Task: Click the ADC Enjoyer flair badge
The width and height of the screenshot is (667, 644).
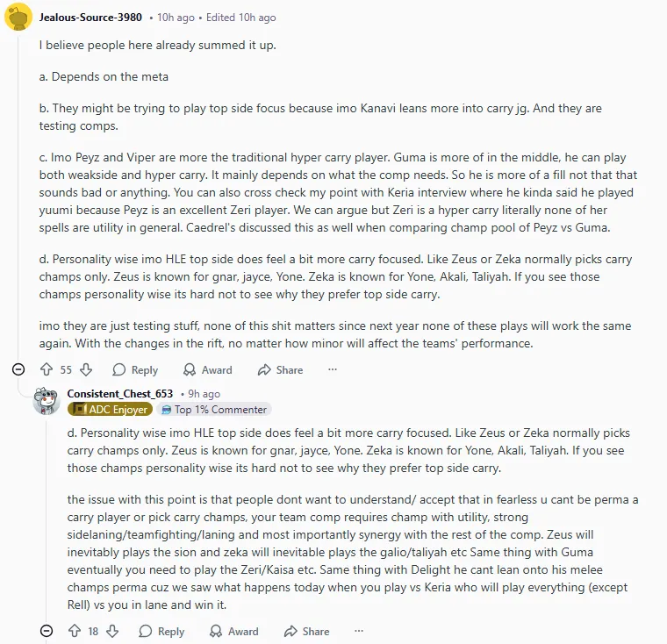Action: pos(111,410)
